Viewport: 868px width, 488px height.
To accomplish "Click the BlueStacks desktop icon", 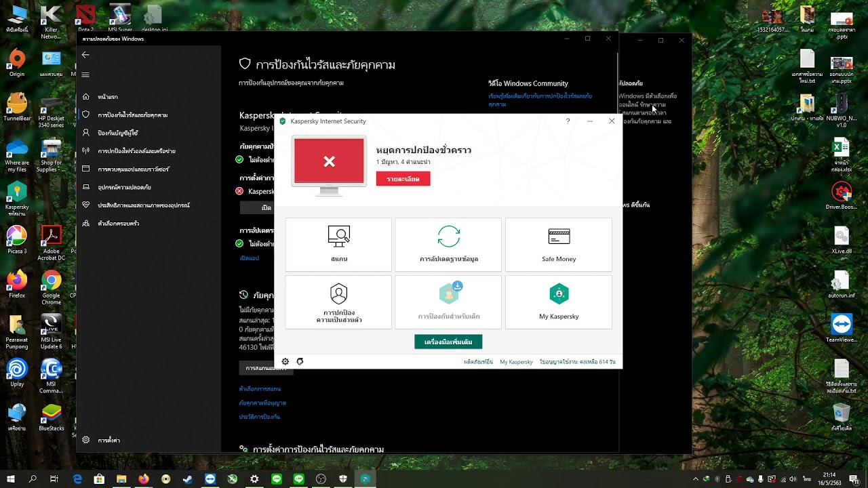I will [52, 418].
